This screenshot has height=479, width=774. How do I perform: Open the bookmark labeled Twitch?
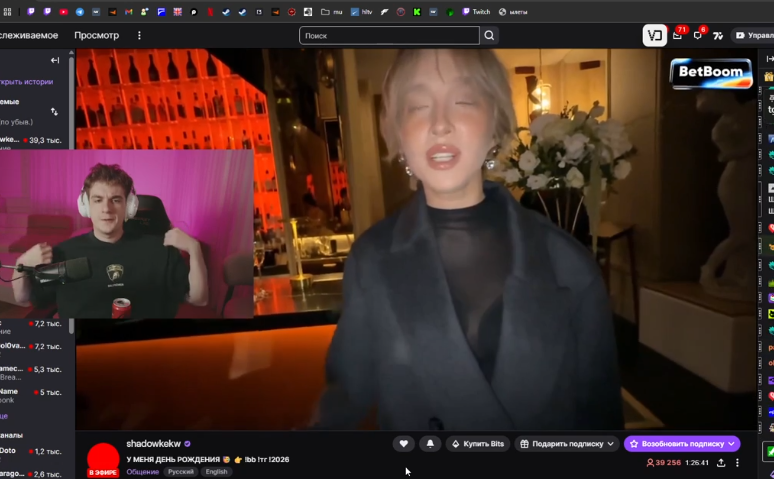(476, 12)
